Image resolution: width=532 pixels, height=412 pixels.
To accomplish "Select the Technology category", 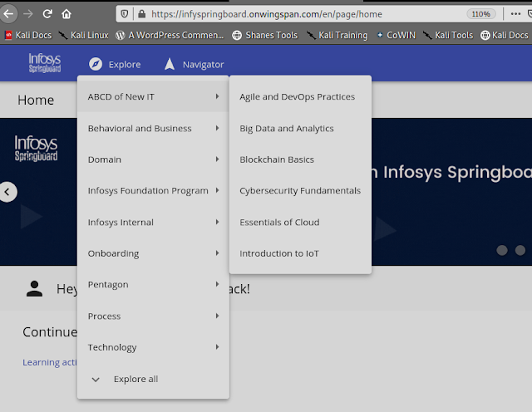I will [153, 347].
